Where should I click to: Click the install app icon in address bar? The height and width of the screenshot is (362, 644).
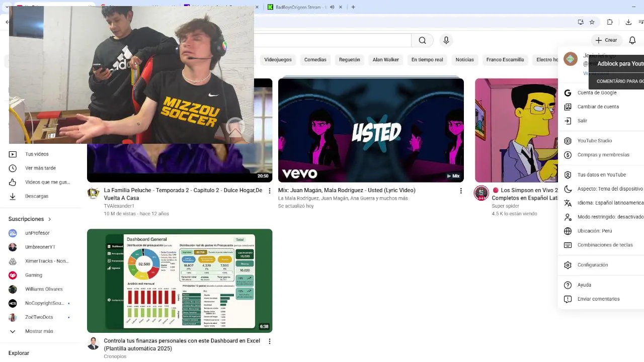click(x=581, y=22)
